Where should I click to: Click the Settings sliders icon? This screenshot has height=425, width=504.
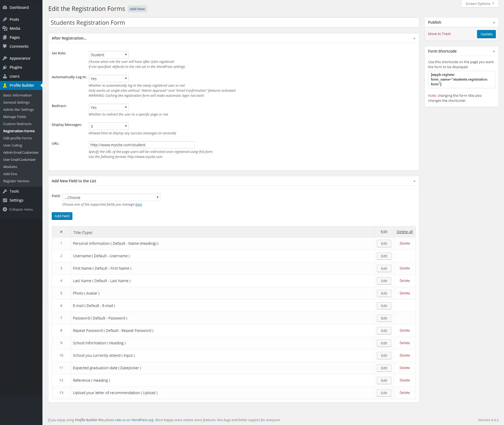coord(5,200)
